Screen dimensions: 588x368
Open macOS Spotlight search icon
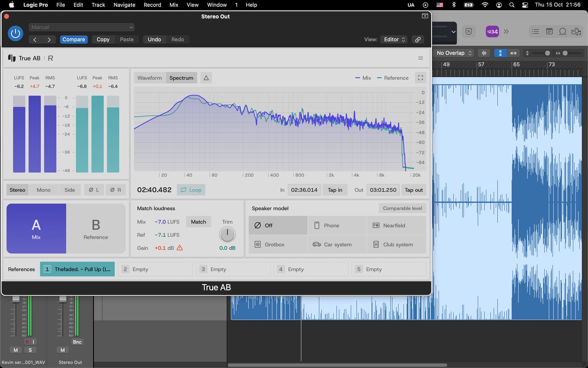[x=512, y=5]
